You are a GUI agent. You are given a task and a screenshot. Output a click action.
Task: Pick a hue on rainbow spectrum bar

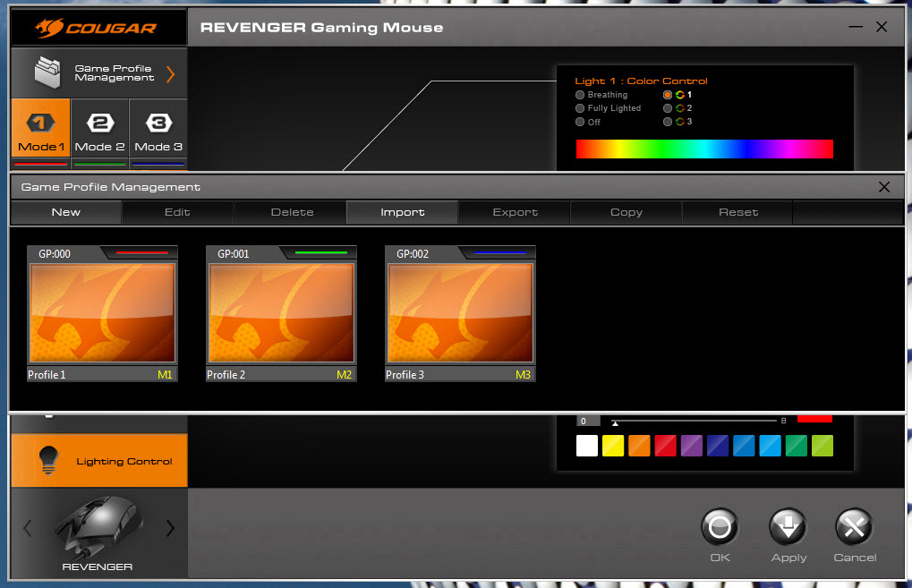(x=704, y=149)
